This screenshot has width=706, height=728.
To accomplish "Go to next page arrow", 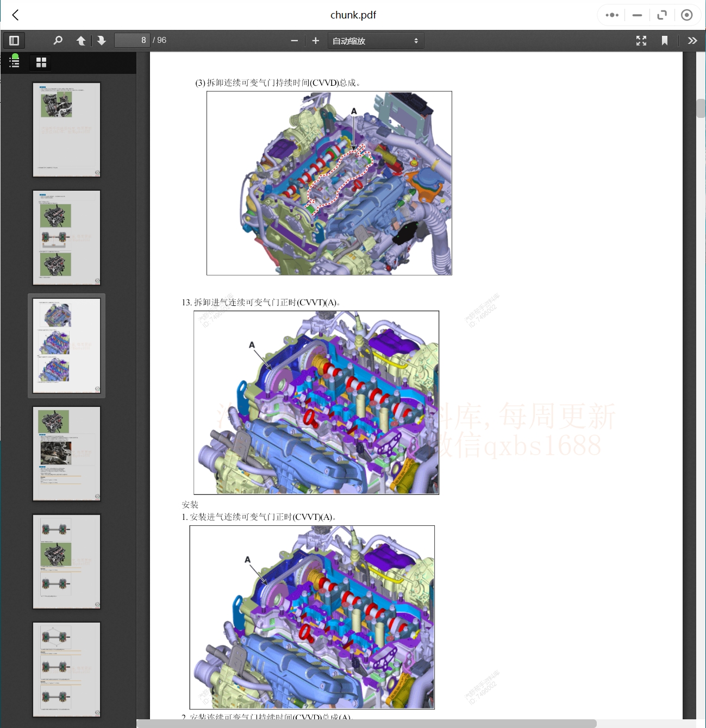I will (x=102, y=41).
